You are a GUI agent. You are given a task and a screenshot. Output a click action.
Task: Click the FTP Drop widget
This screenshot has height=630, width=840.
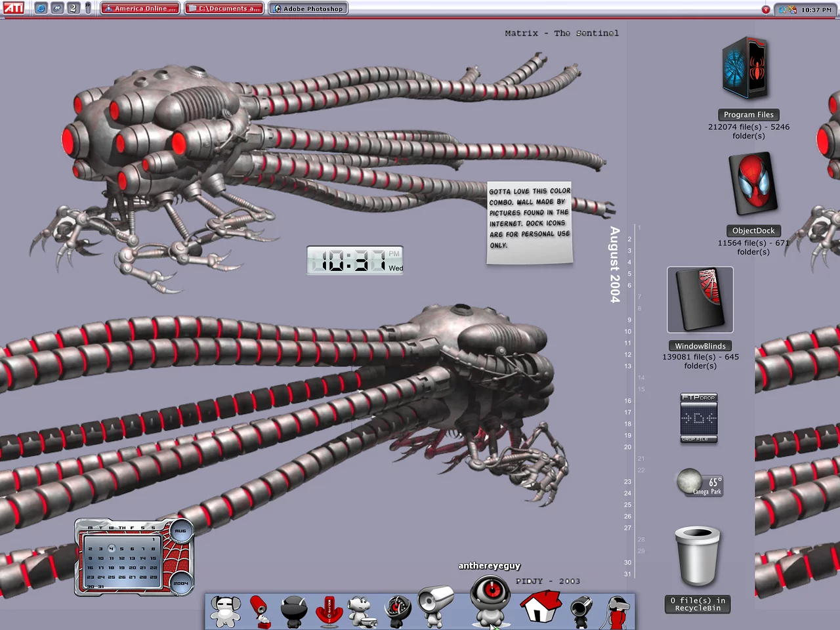tap(699, 418)
